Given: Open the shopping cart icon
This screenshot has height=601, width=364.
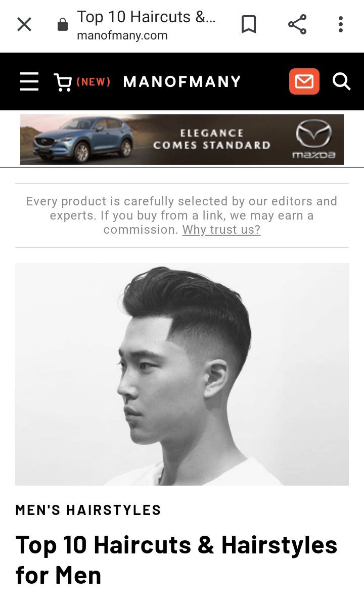Looking at the screenshot, I should click(x=63, y=82).
